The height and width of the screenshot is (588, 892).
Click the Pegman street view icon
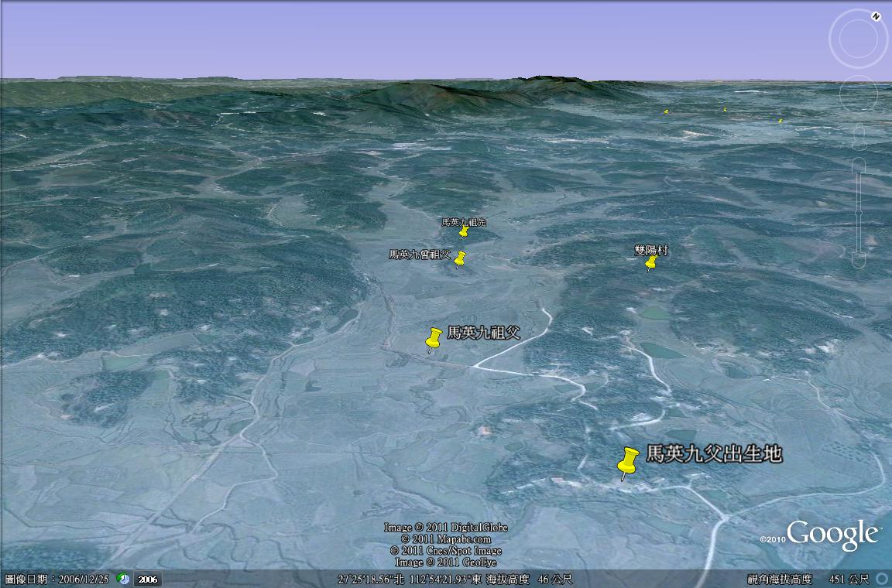tap(858, 138)
